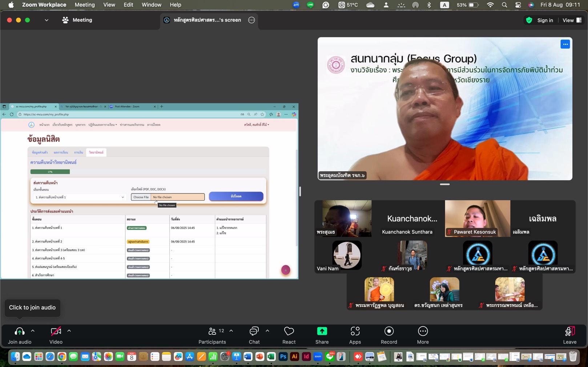Open the View menu in the menu bar
Screen dimensions: 588x367
tap(109, 5)
